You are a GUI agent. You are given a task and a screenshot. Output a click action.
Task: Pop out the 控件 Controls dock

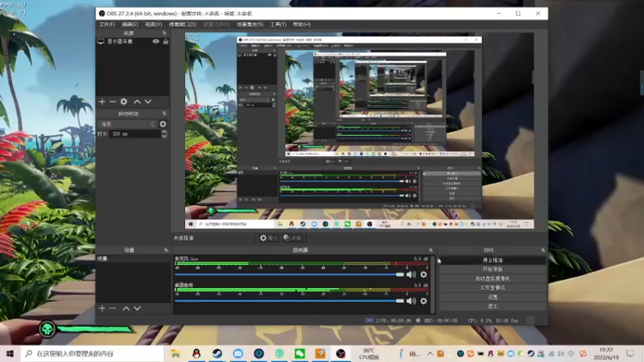click(543, 250)
